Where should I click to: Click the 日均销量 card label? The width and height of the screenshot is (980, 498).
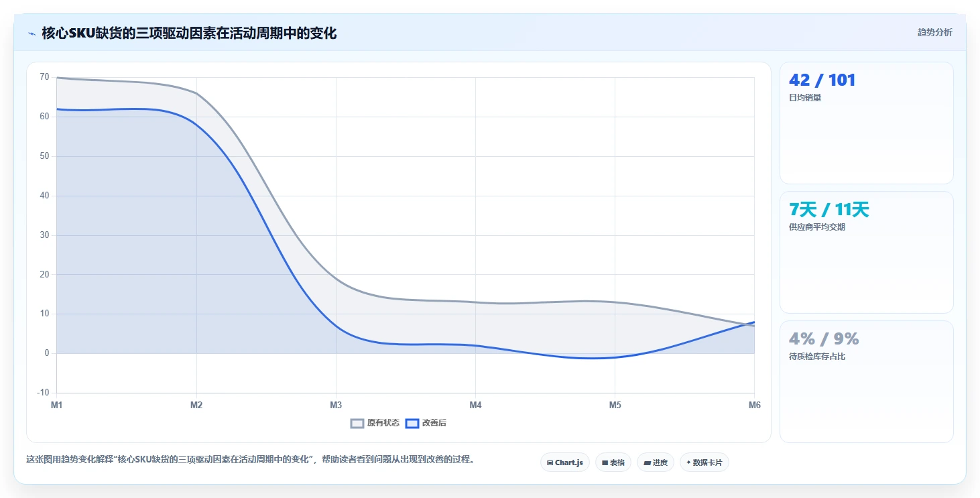click(x=805, y=97)
